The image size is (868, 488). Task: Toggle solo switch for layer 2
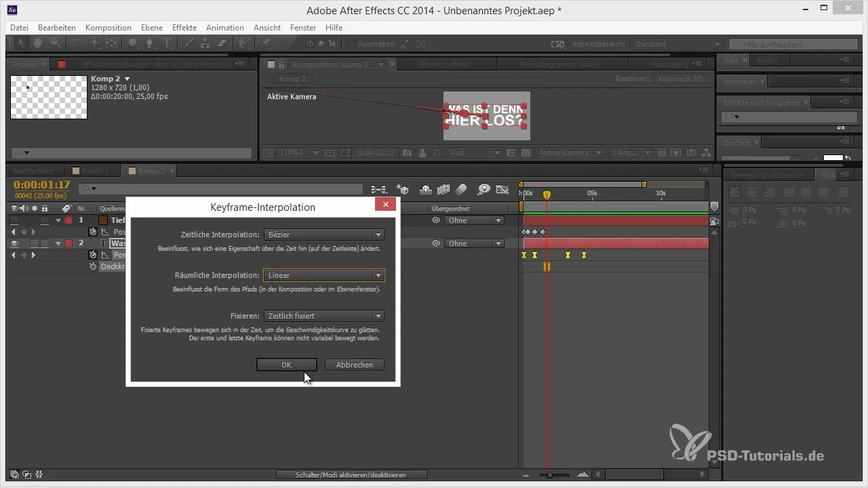coord(35,243)
